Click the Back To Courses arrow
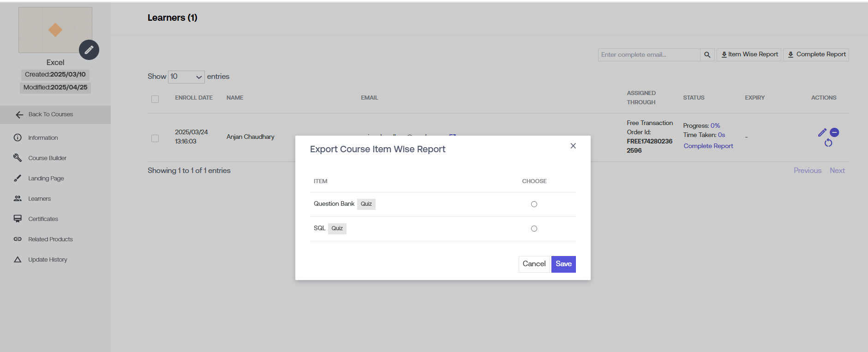The image size is (868, 352). [19, 115]
